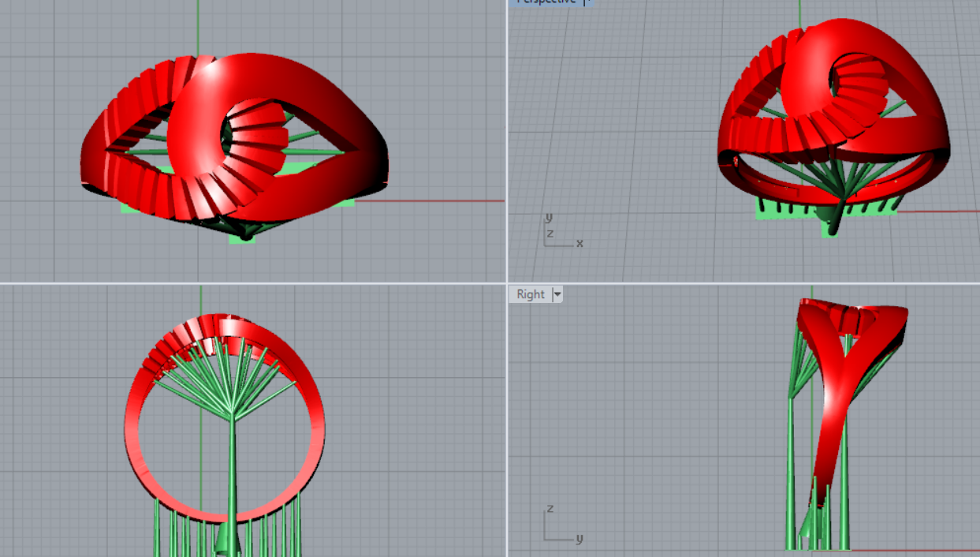Click the red horizontal axis line in top-left viewport

click(442, 200)
